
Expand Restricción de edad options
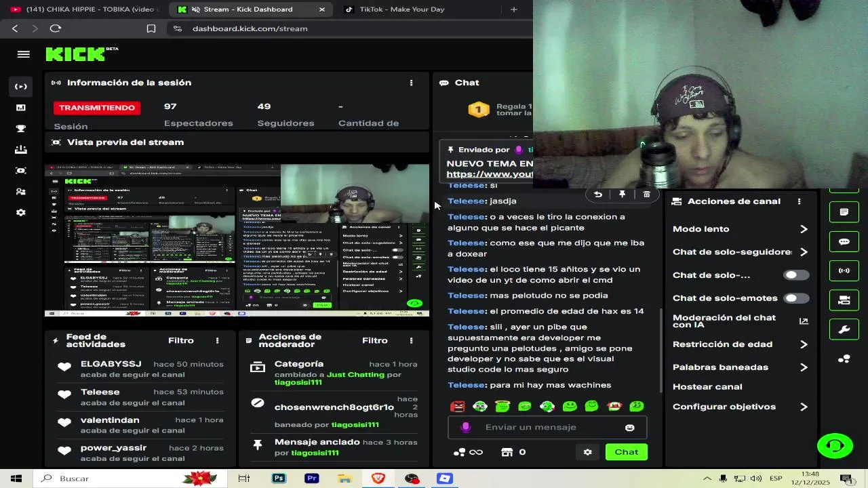(x=804, y=344)
